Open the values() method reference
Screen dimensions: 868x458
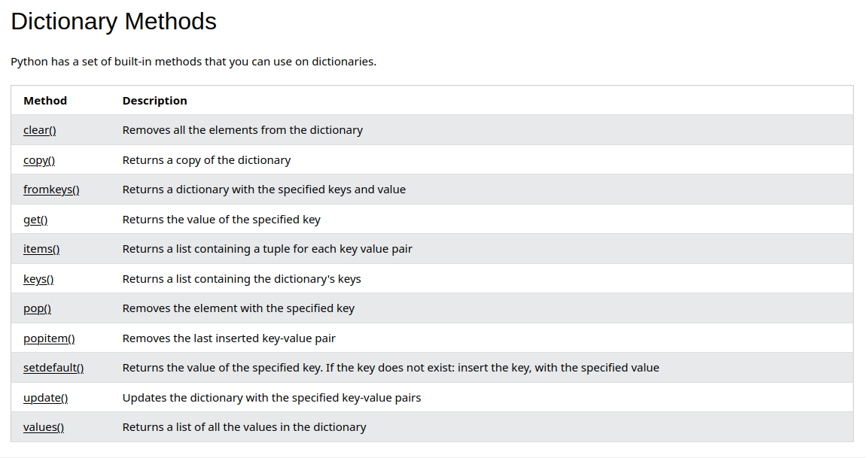click(x=44, y=427)
